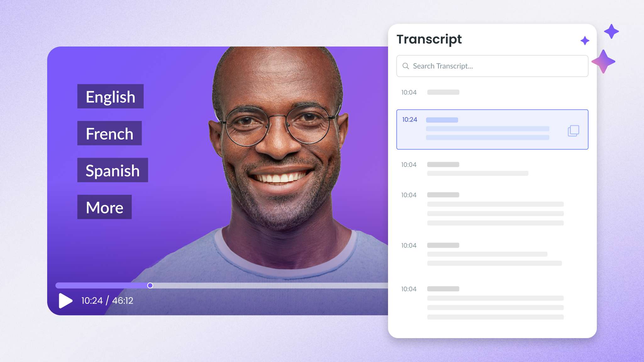Click the Search Transcript input field
Screen dimensions: 644x362
point(492,66)
